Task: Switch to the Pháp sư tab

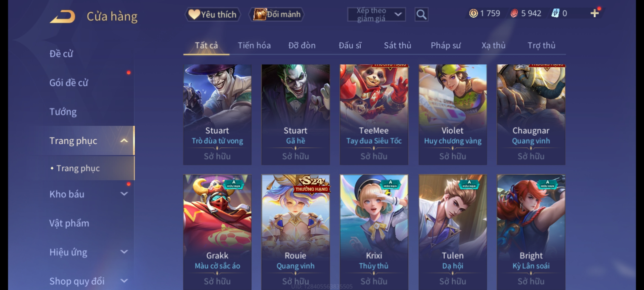Action: click(445, 45)
